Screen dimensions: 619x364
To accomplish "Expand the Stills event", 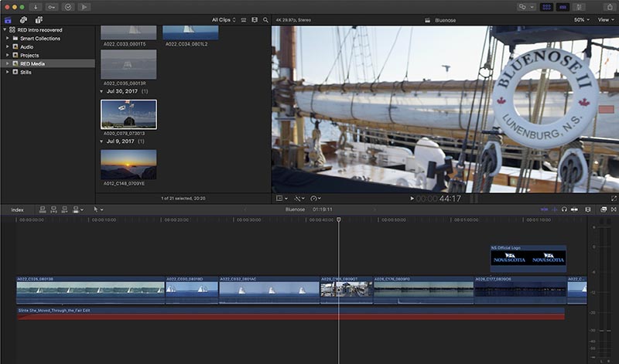I will point(8,72).
